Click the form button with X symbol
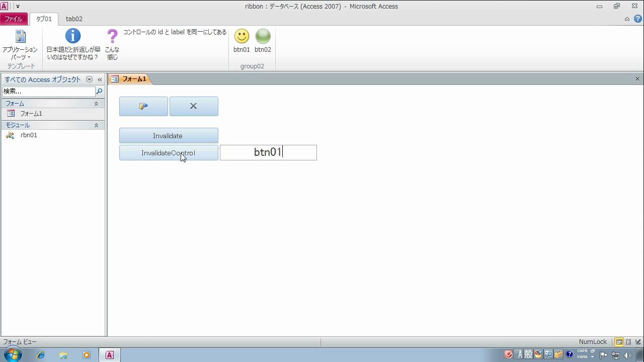644x362 pixels. click(194, 106)
